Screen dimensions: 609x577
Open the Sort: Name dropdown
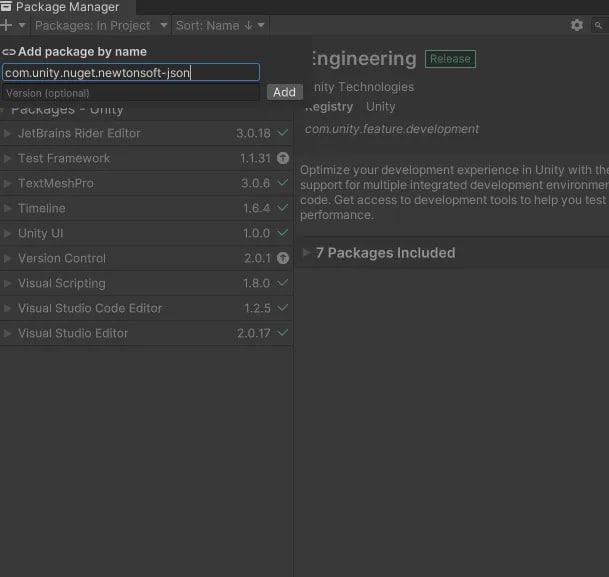click(x=220, y=26)
